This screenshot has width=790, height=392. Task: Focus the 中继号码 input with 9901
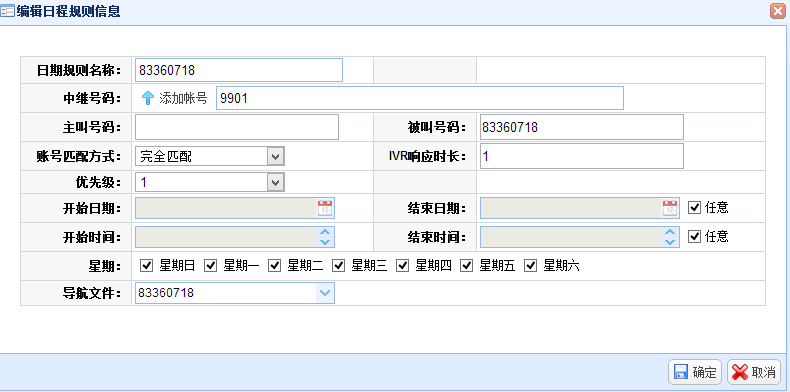[x=420, y=98]
